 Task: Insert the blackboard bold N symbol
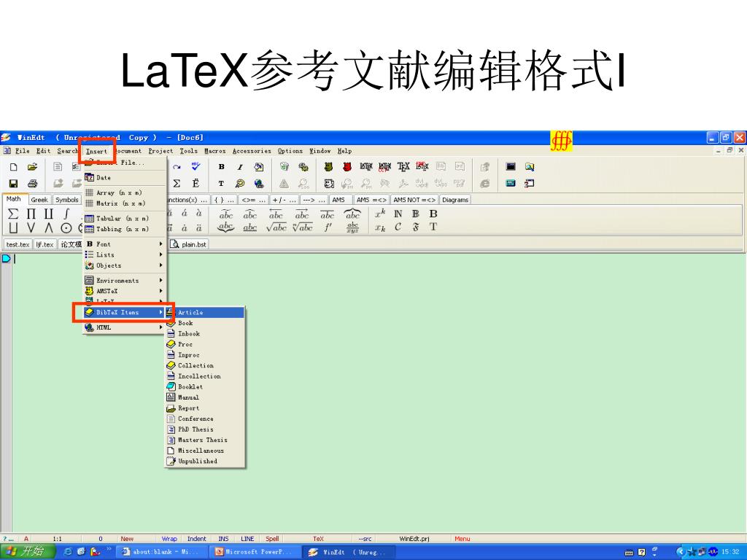tap(398, 214)
